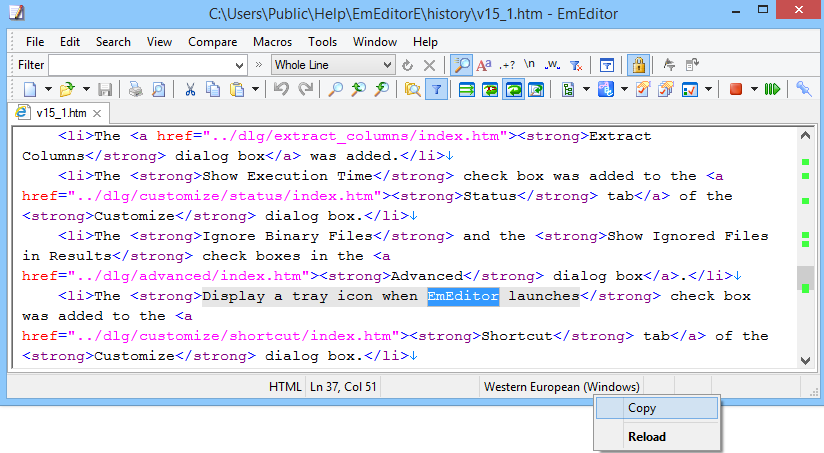Click the Find magnifier icon

(x=335, y=89)
